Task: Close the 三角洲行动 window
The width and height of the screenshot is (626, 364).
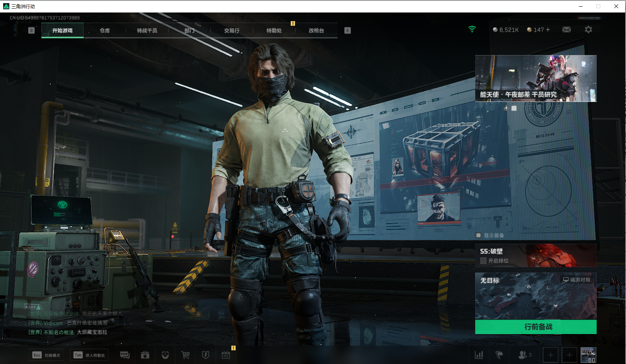Action: tap(616, 6)
